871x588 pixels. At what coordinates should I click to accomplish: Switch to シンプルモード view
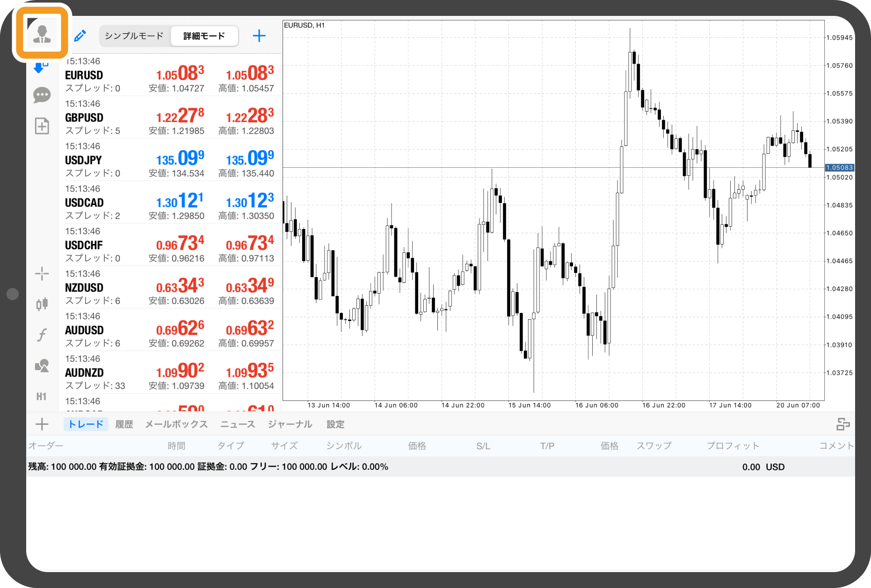pyautogui.click(x=134, y=36)
